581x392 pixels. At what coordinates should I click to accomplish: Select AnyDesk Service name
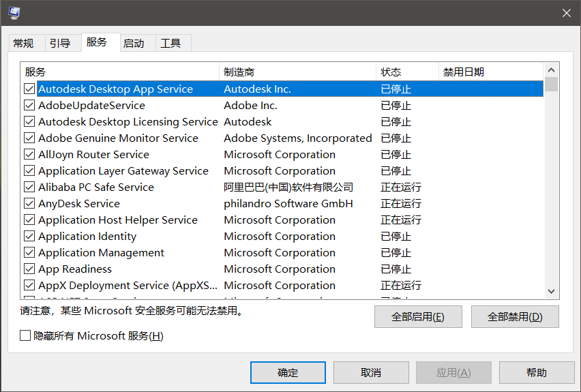pos(79,203)
